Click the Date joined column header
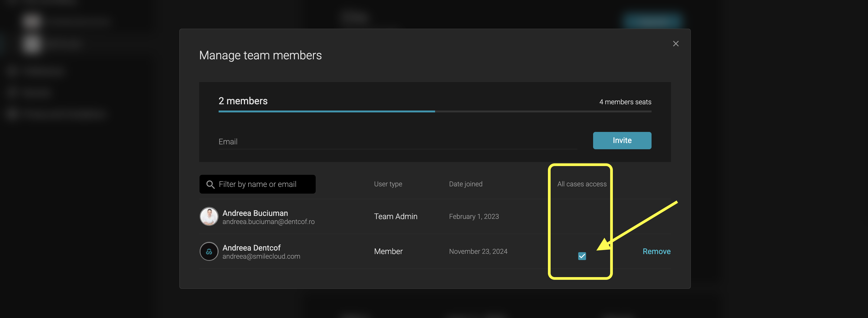This screenshot has width=868, height=318. [465, 184]
